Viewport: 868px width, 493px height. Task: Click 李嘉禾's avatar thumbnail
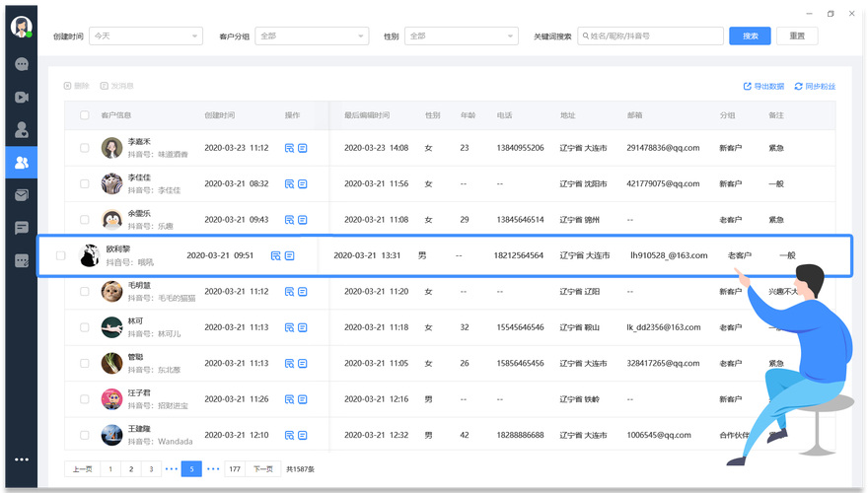(x=111, y=148)
